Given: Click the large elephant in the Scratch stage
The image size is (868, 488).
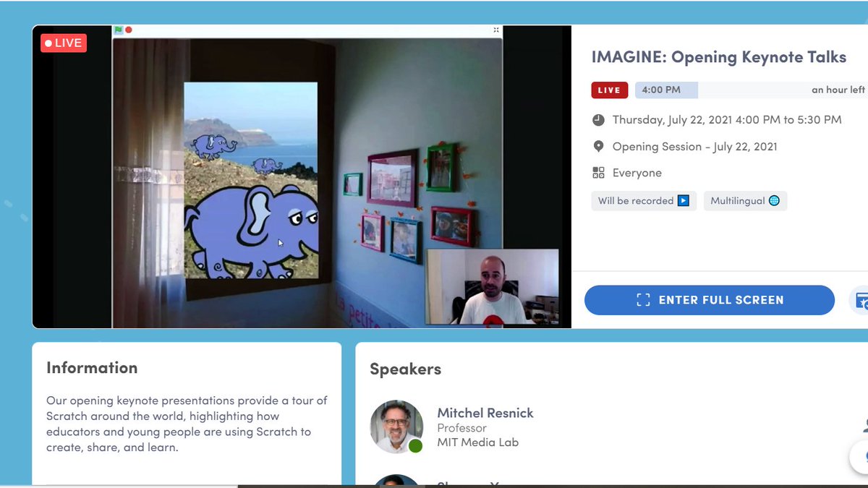Looking at the screenshot, I should pyautogui.click(x=252, y=231).
